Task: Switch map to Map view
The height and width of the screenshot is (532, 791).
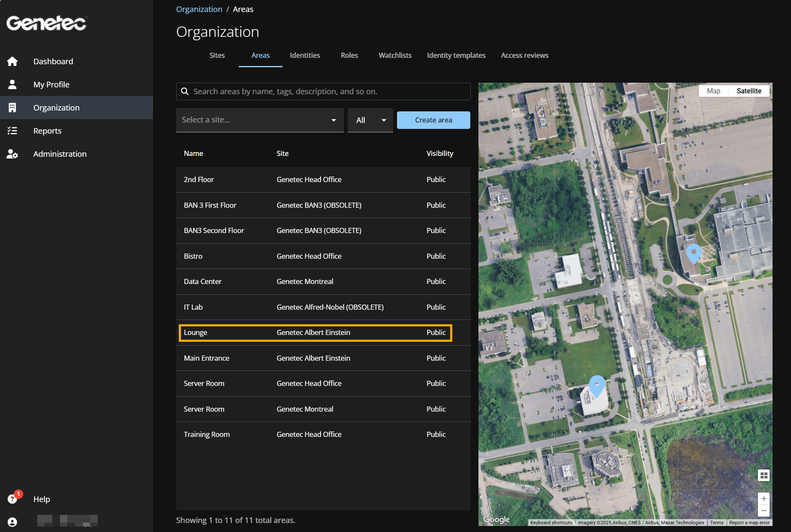Action: point(713,91)
